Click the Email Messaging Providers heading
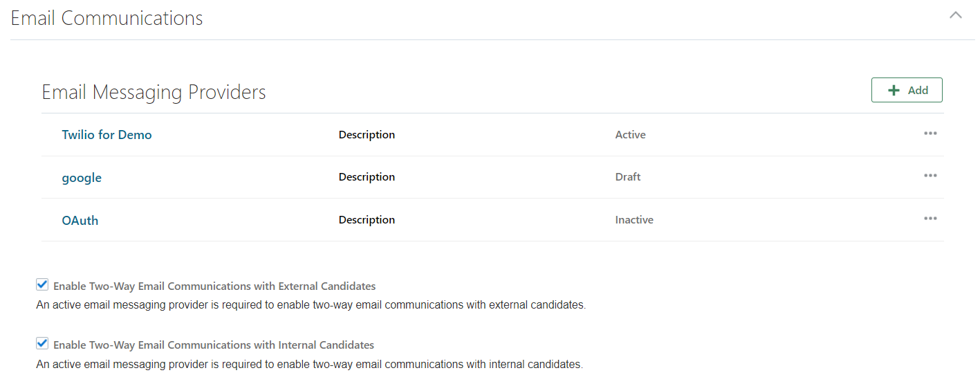This screenshot has width=980, height=375. pos(154,92)
